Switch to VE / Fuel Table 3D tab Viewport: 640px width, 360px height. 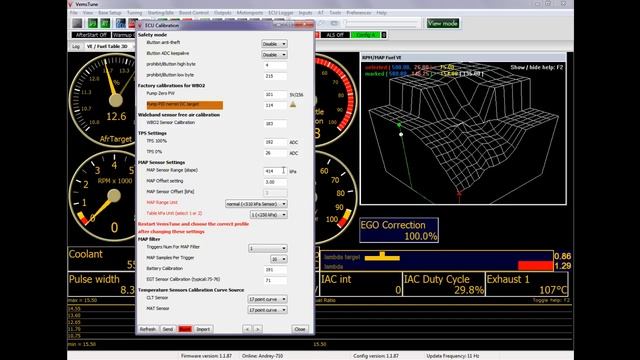107,47
